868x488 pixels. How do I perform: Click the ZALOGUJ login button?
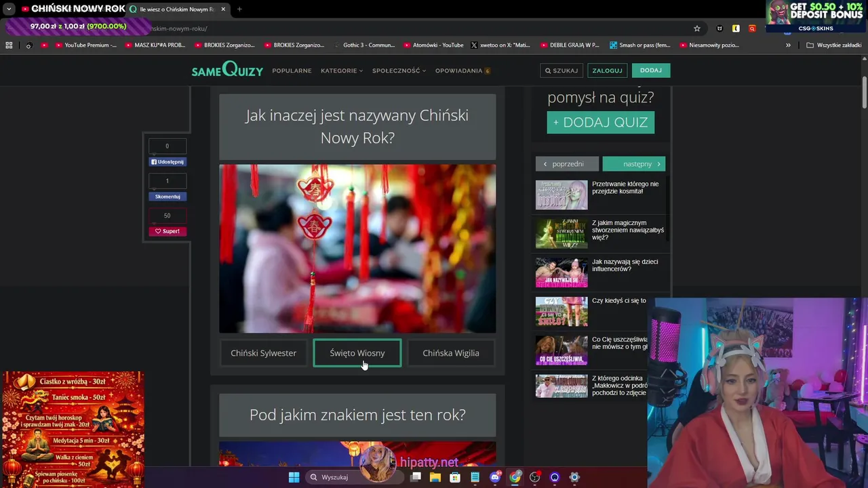tap(607, 70)
